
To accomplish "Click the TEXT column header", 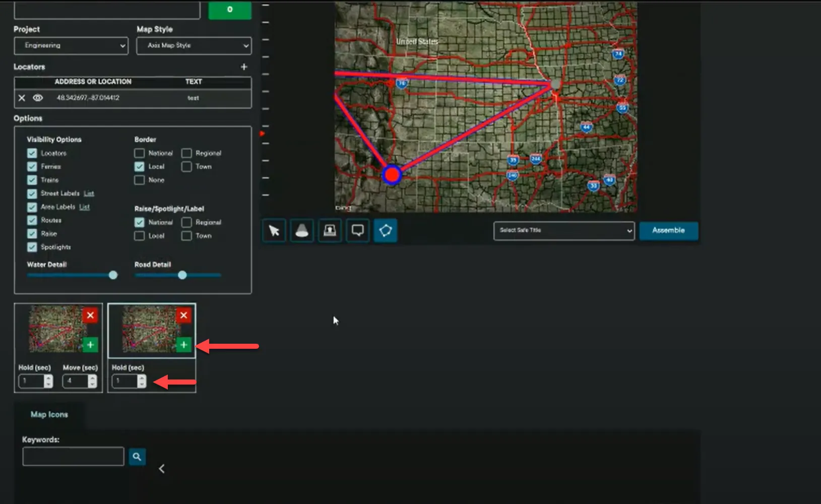I will pos(194,82).
